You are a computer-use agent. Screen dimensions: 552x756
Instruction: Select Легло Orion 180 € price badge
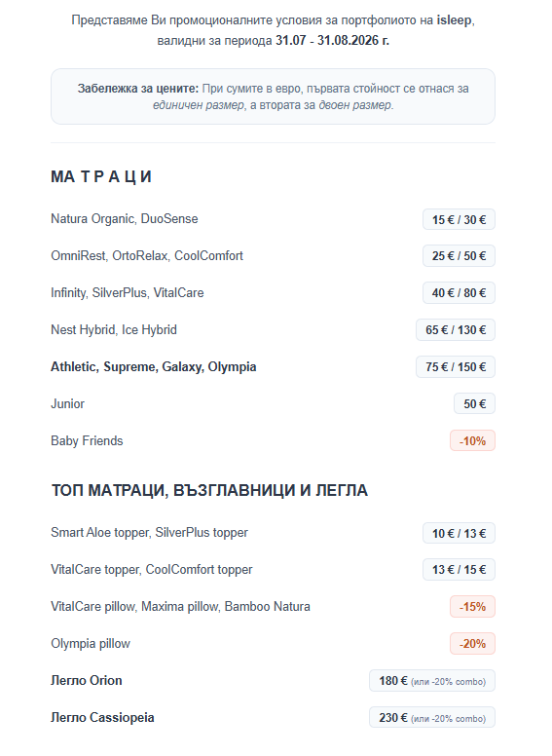(432, 681)
